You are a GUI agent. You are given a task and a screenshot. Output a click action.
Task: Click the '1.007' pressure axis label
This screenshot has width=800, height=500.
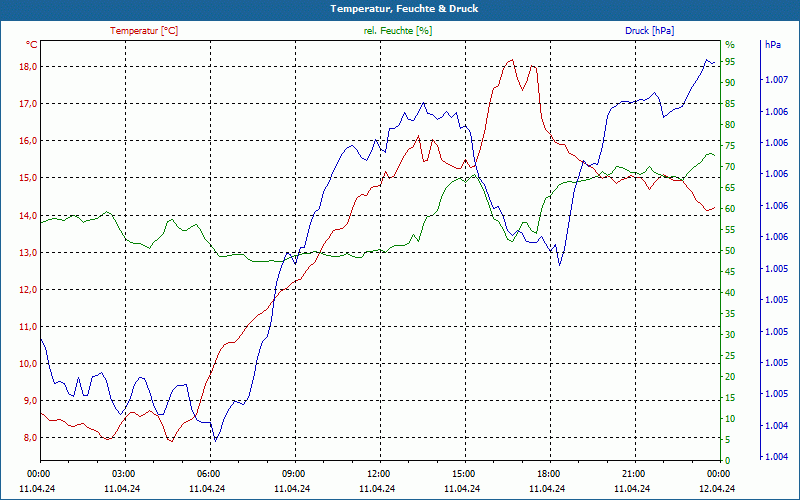pos(777,80)
